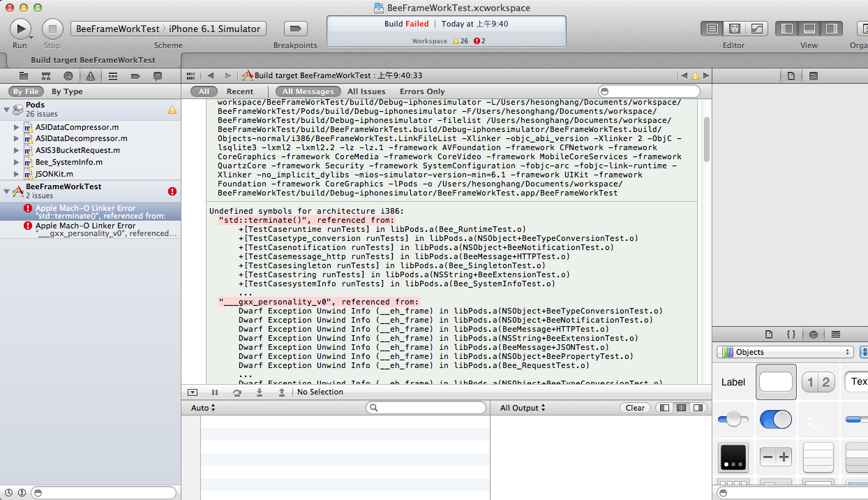Select By File issue grouping

pos(27,91)
